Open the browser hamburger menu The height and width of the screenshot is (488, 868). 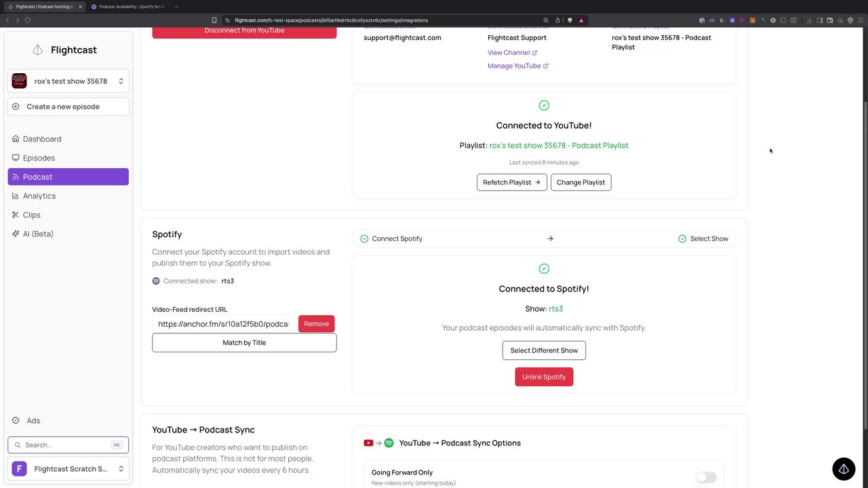[861, 20]
